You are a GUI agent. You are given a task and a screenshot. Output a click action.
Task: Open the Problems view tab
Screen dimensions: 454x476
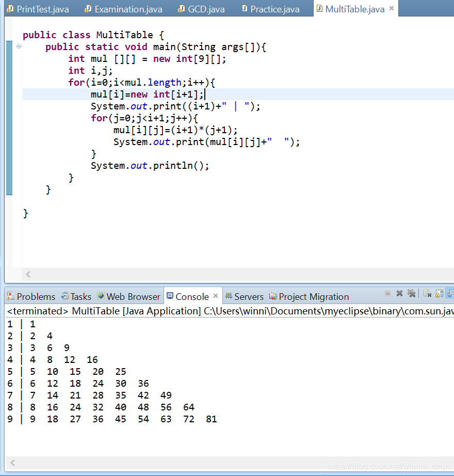[x=31, y=296]
